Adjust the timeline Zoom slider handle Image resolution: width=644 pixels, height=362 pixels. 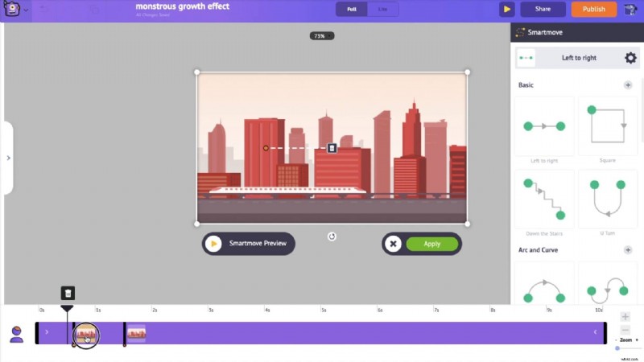pyautogui.click(x=617, y=348)
